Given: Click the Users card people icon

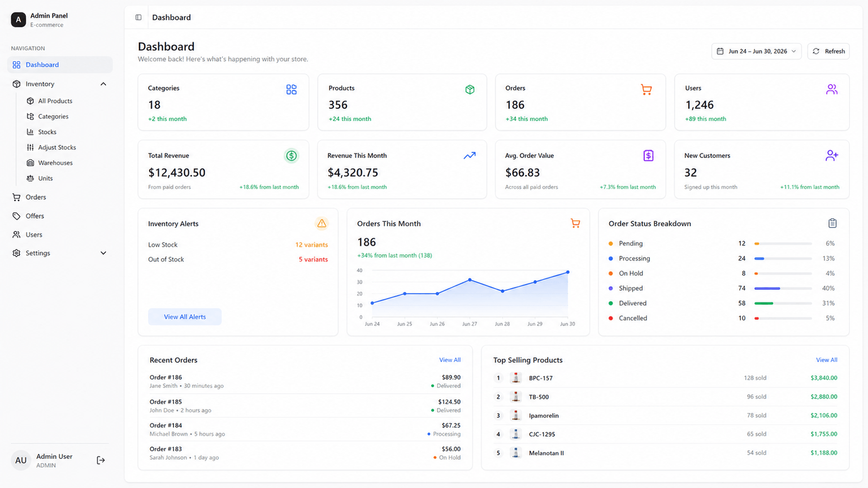Looking at the screenshot, I should coord(831,89).
